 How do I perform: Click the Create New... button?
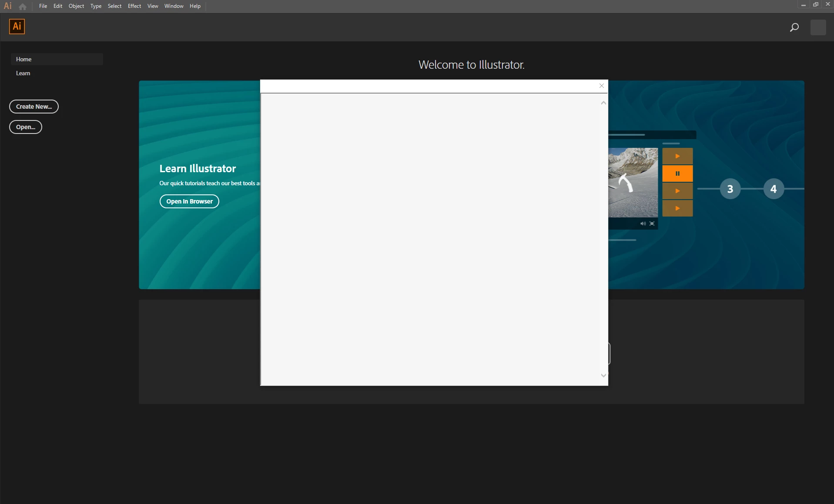[x=34, y=107]
